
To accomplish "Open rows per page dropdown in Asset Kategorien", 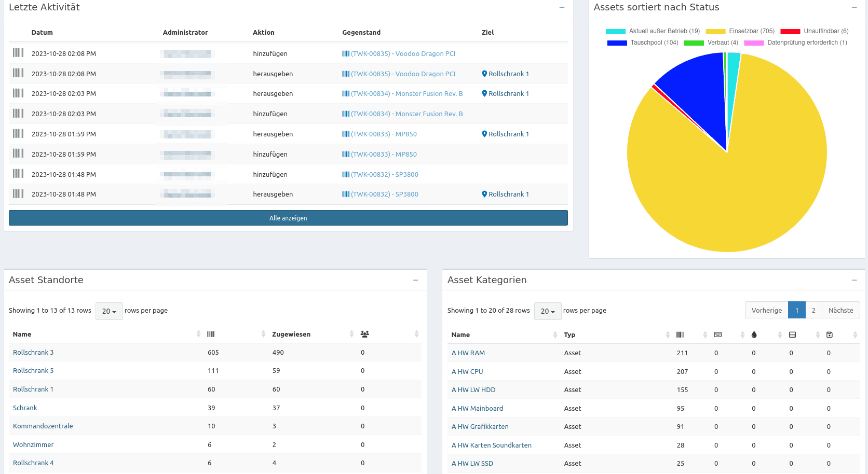I will click(x=548, y=311).
